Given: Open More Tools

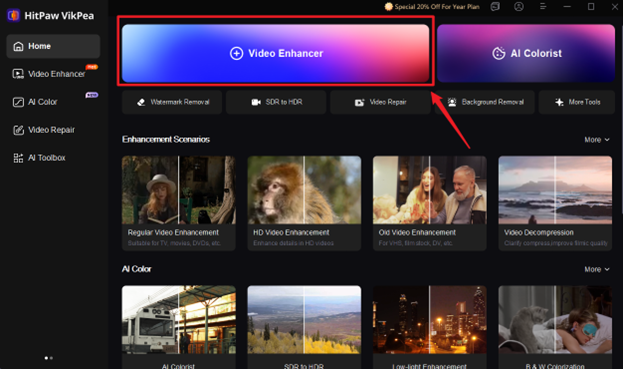Looking at the screenshot, I should click(577, 102).
